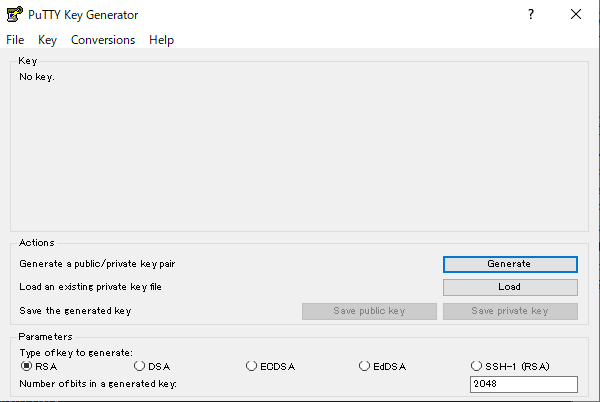Click the number of bits input field
Image resolution: width=600 pixels, height=402 pixels.
pos(523,384)
